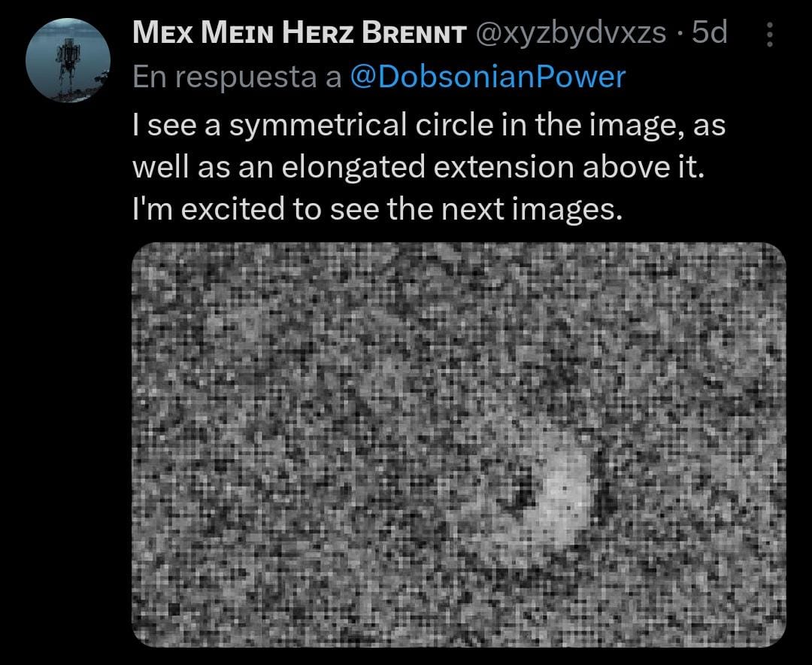The width and height of the screenshot is (812, 665).
Task: Click the round profile avatar picture
Action: pyautogui.click(x=68, y=62)
